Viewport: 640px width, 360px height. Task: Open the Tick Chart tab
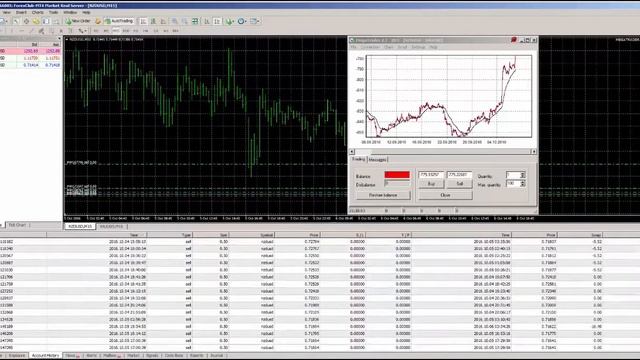click(x=17, y=225)
